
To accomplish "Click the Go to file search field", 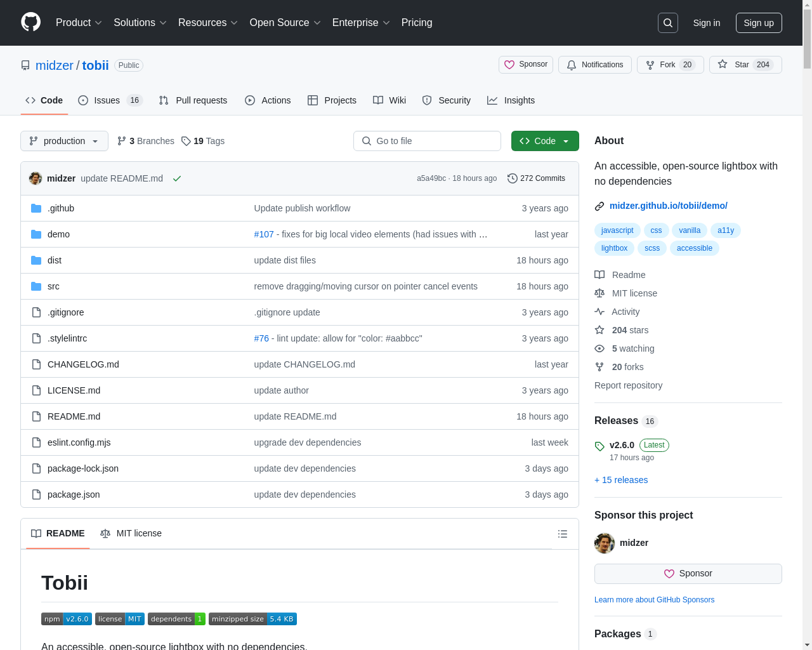I will click(x=427, y=141).
